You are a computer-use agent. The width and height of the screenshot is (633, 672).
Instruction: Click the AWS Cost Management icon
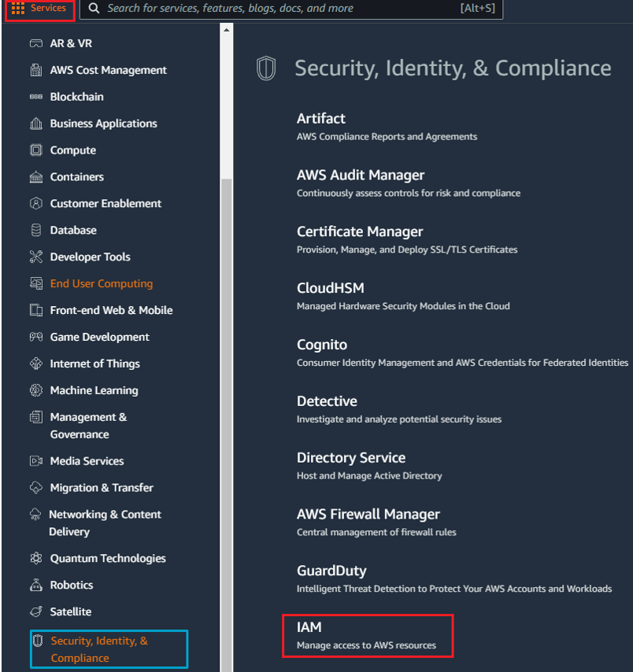coord(36,70)
